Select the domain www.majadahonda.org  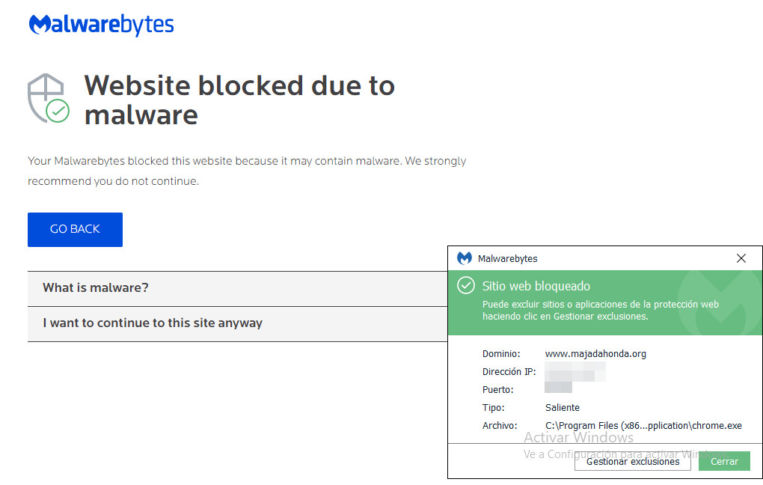tap(595, 353)
